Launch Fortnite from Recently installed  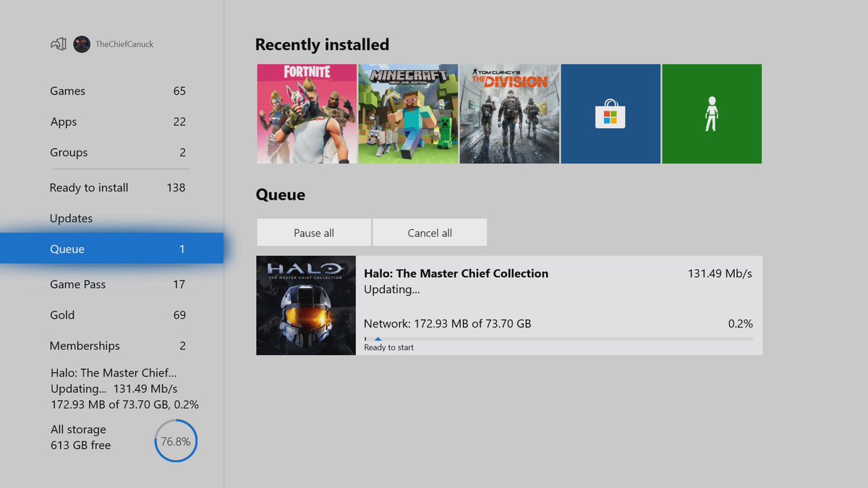click(307, 114)
